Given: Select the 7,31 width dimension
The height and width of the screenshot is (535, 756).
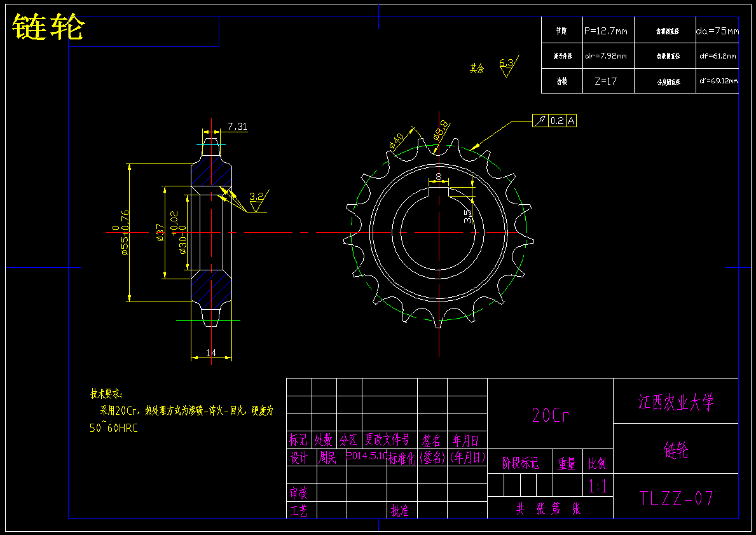Looking at the screenshot, I should (237, 127).
